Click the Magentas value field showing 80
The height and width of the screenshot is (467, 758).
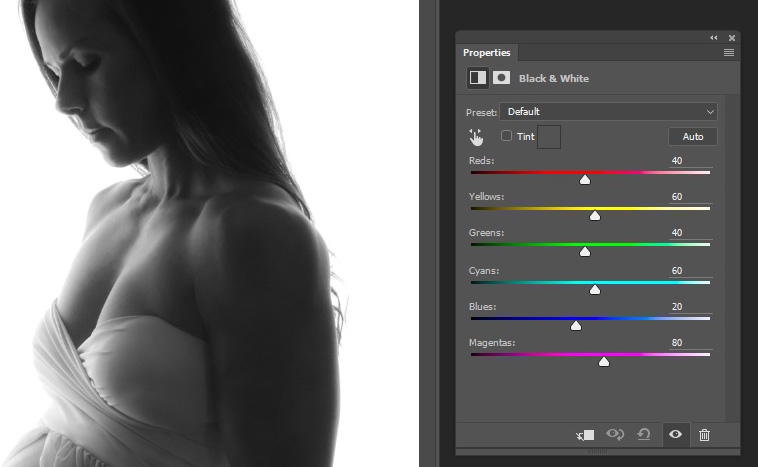coord(689,343)
